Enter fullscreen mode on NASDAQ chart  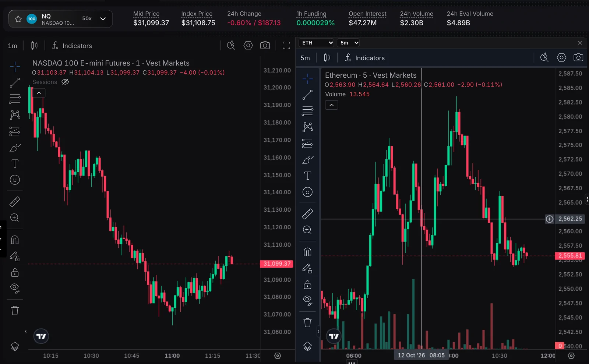pyautogui.click(x=286, y=46)
